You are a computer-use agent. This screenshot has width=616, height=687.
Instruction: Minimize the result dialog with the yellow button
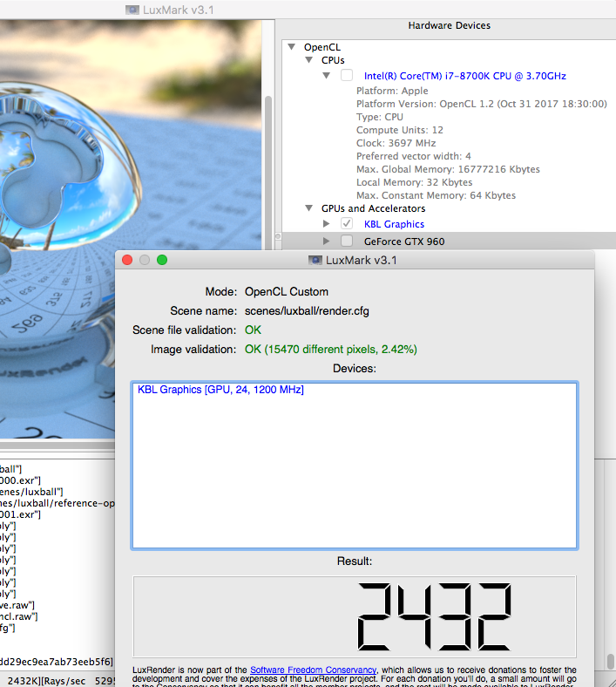click(145, 260)
